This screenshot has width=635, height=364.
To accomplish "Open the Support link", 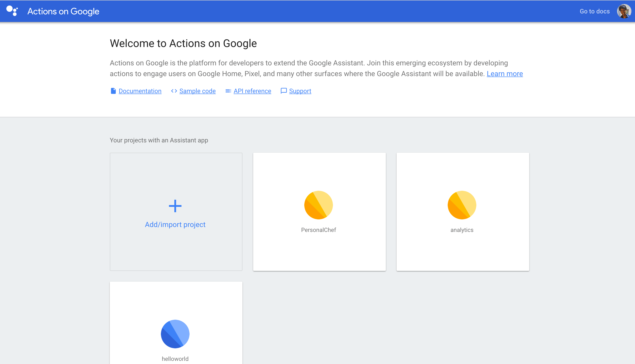I will pos(300,91).
